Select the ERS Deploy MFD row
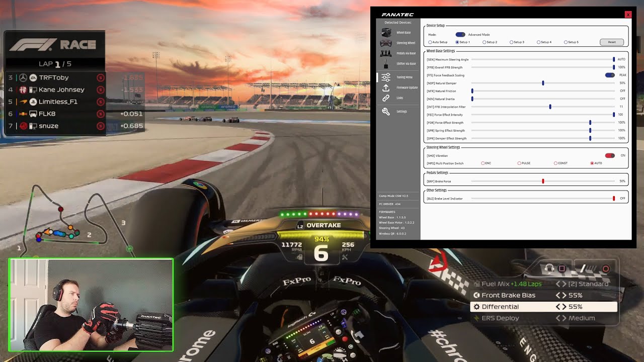 click(x=543, y=318)
